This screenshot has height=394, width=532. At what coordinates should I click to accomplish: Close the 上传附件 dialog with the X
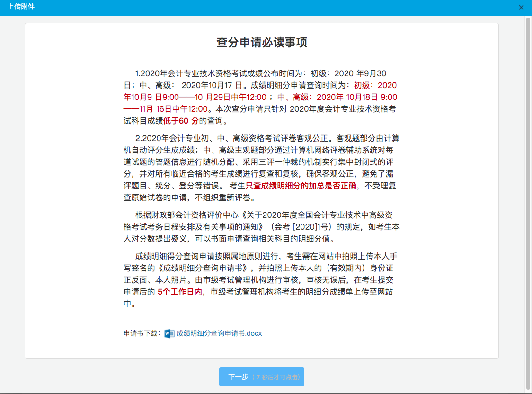[521, 8]
